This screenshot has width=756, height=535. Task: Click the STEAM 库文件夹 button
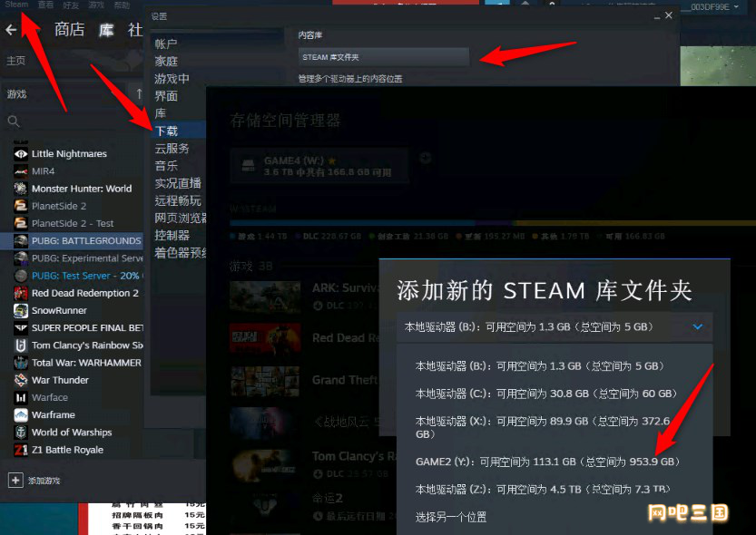(x=384, y=57)
